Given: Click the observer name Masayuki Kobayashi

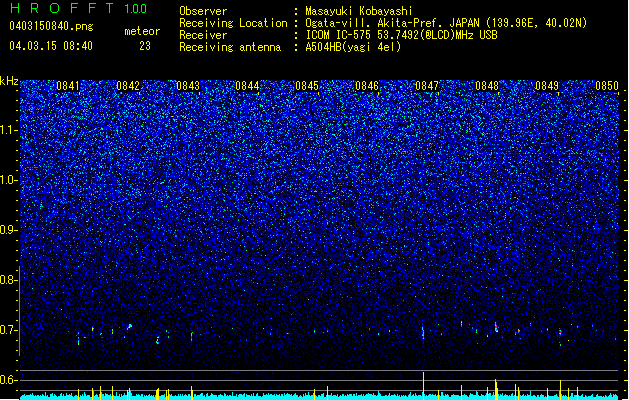Looking at the screenshot, I should [x=359, y=11].
